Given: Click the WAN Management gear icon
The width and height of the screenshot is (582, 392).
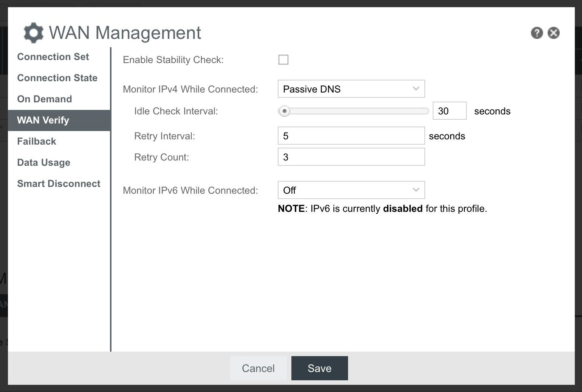Looking at the screenshot, I should pyautogui.click(x=33, y=33).
